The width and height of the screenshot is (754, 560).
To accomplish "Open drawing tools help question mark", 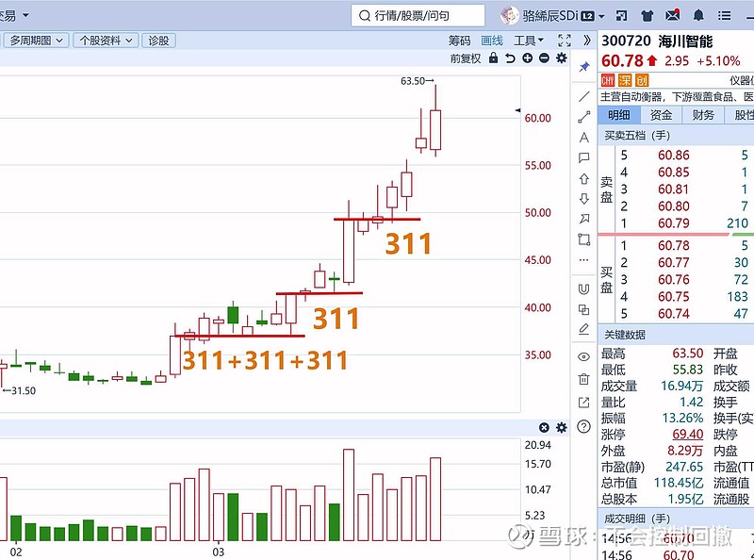I will pos(583,426).
